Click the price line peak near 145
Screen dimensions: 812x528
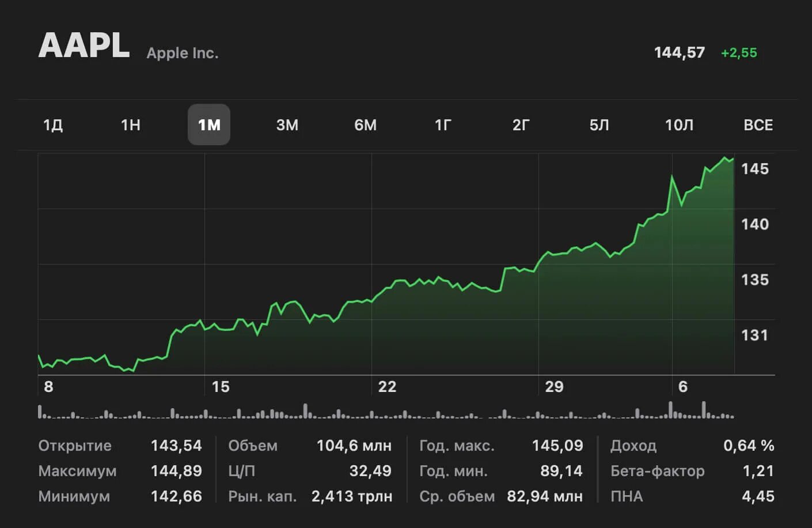coord(725,157)
